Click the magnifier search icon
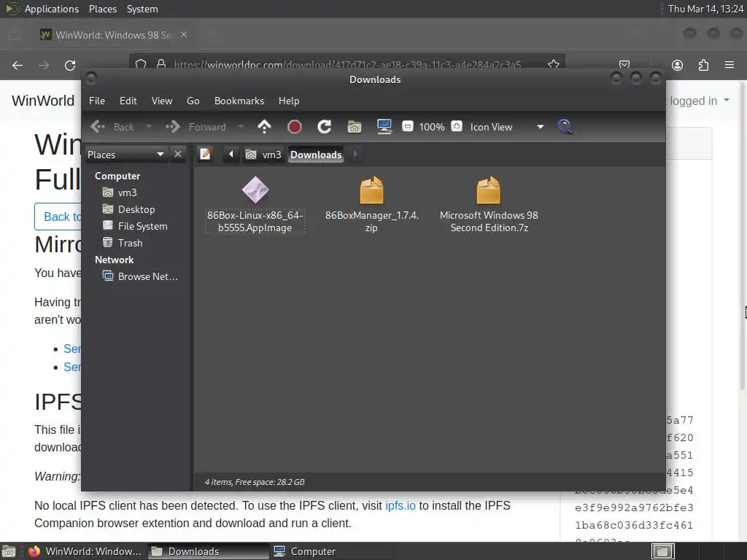This screenshot has width=747, height=560. pos(565,127)
